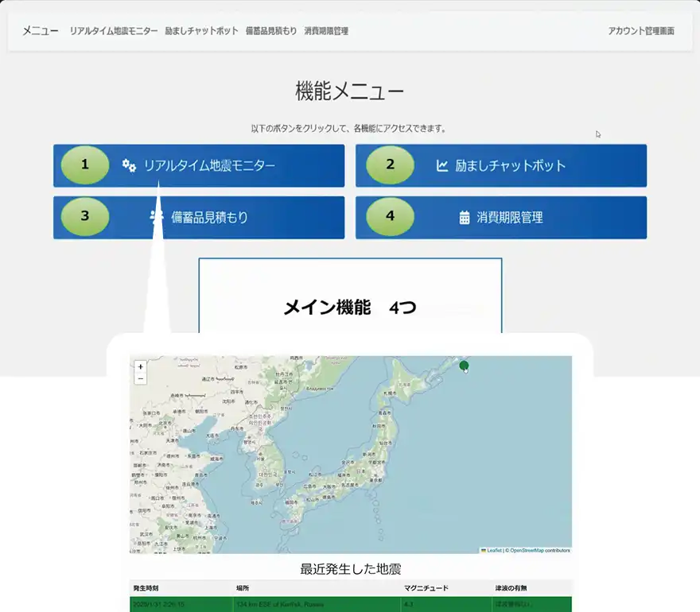This screenshot has width=700, height=612.
Task: Open メニュー in the top navbar
Action: (40, 31)
